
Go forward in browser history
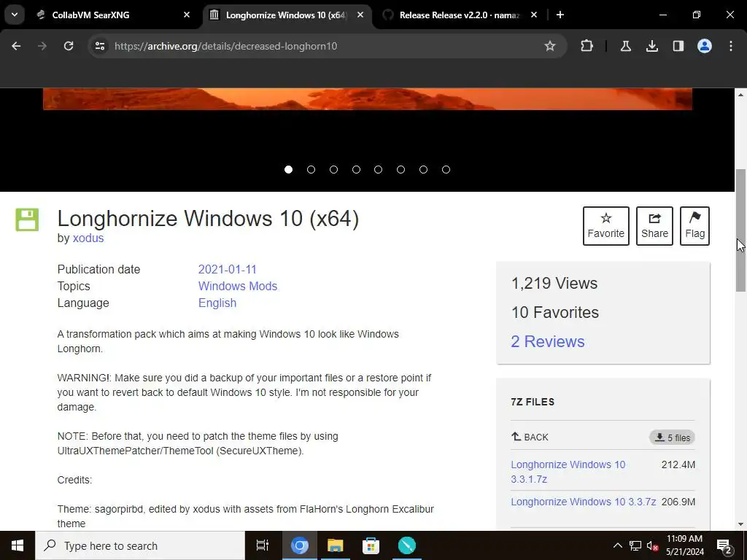tap(42, 46)
